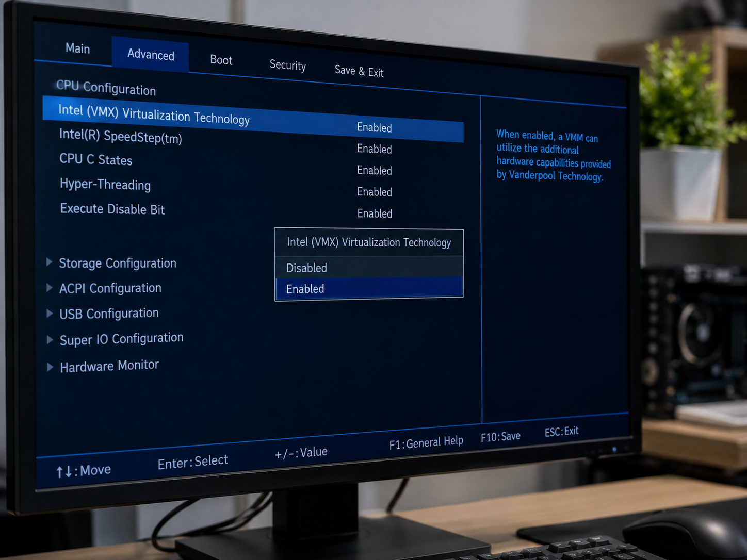This screenshot has height=560, width=747.
Task: Open the Save & Exit tab
Action: pos(359,71)
